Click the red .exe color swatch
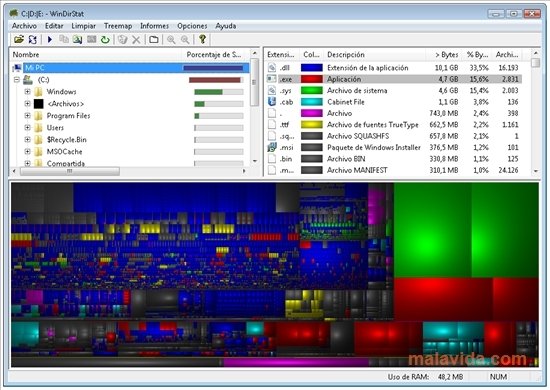Screen dimensions: 550x390 (x=311, y=79)
